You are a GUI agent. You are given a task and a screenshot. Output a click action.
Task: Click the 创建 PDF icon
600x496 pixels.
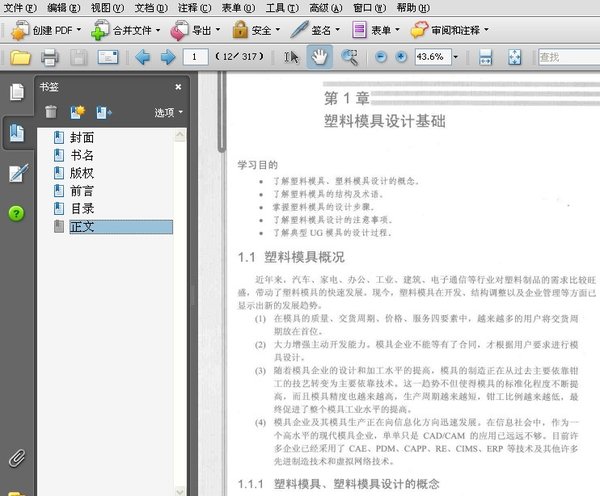(19, 30)
